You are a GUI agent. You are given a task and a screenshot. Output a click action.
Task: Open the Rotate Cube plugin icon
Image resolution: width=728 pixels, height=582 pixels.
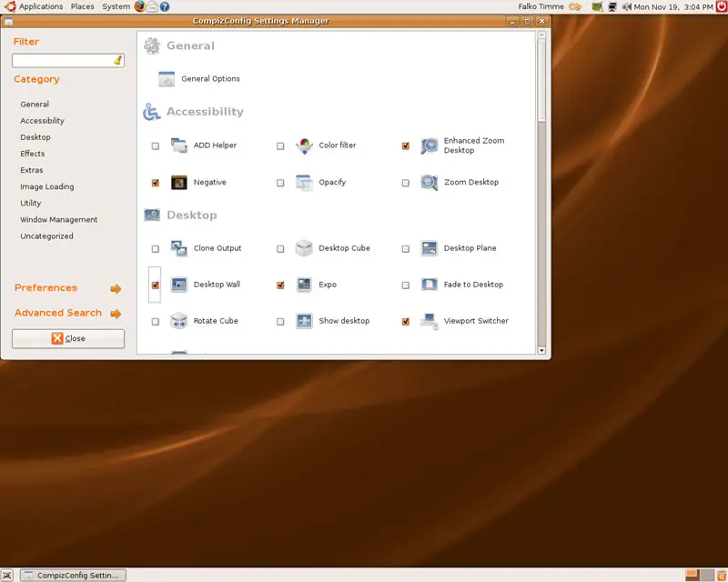coord(178,321)
